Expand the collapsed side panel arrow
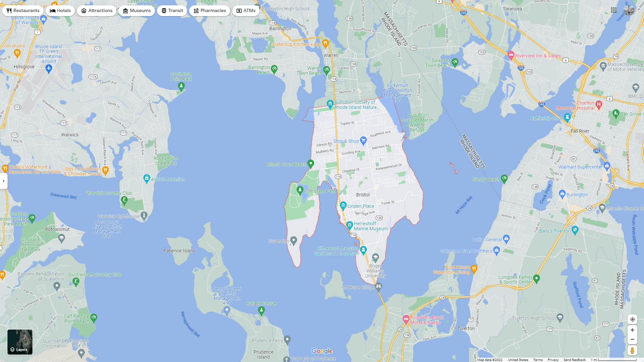 pos(4,181)
